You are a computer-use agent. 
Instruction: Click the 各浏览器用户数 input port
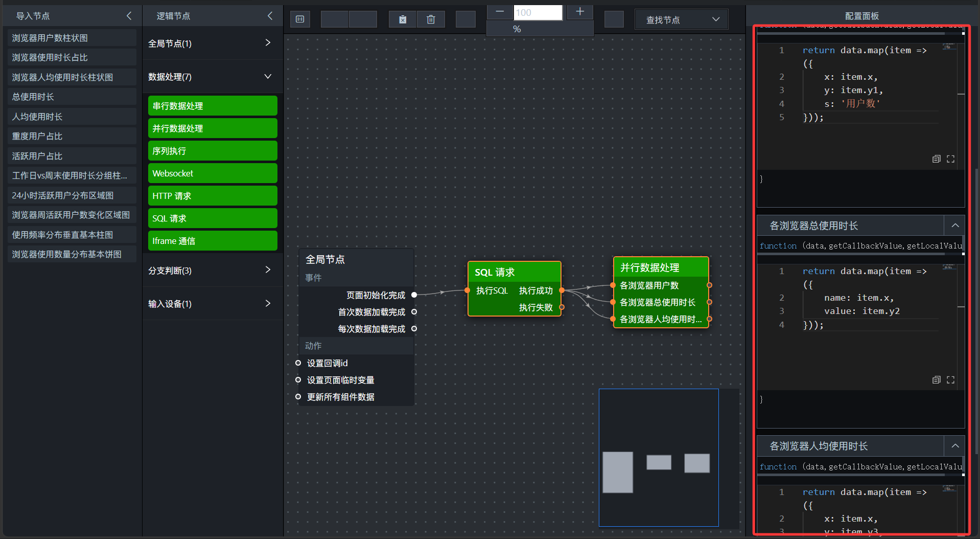tap(613, 285)
